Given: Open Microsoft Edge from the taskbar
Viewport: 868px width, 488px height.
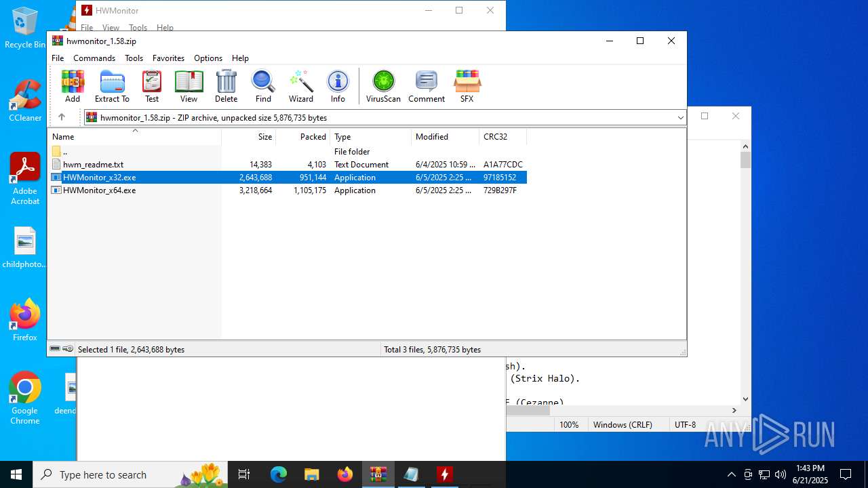Looking at the screenshot, I should click(279, 474).
